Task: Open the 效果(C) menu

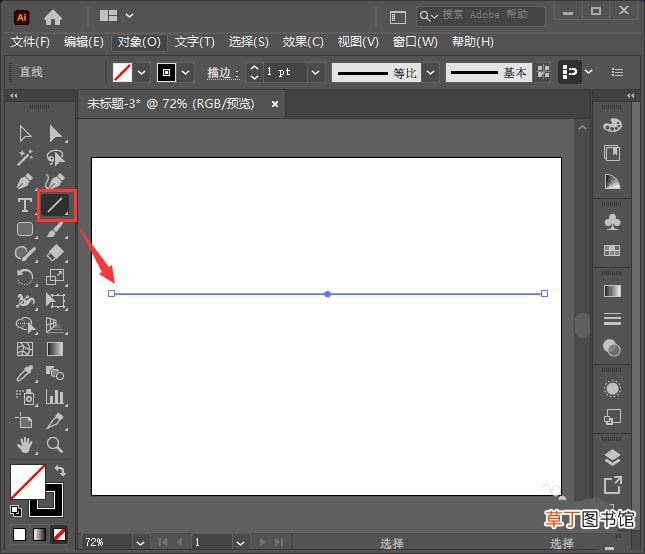Action: click(x=303, y=42)
